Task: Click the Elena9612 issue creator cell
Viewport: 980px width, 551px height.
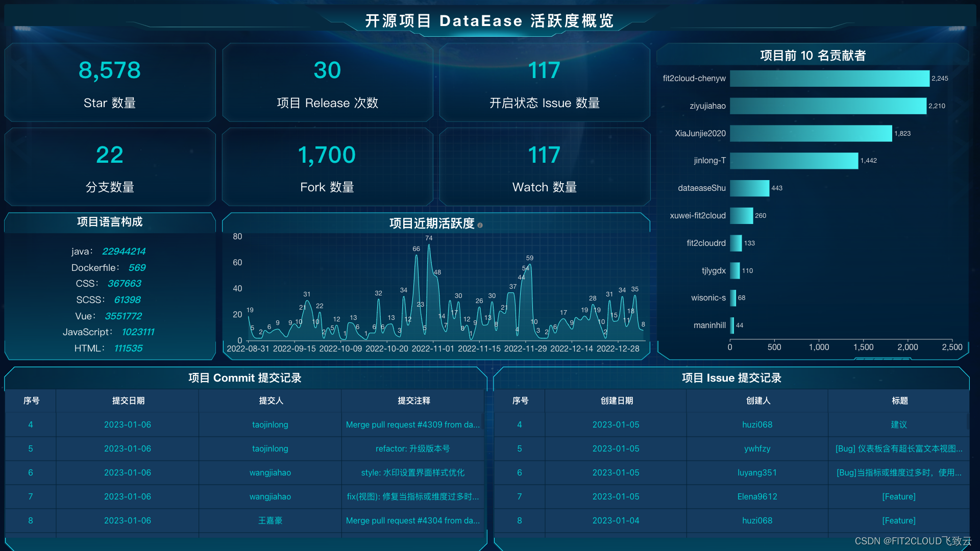Action: (757, 497)
